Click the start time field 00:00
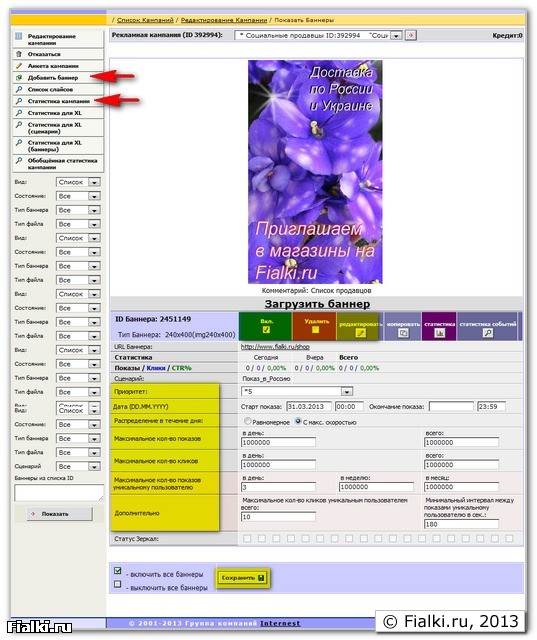The width and height of the screenshot is (537, 640). coord(349,407)
